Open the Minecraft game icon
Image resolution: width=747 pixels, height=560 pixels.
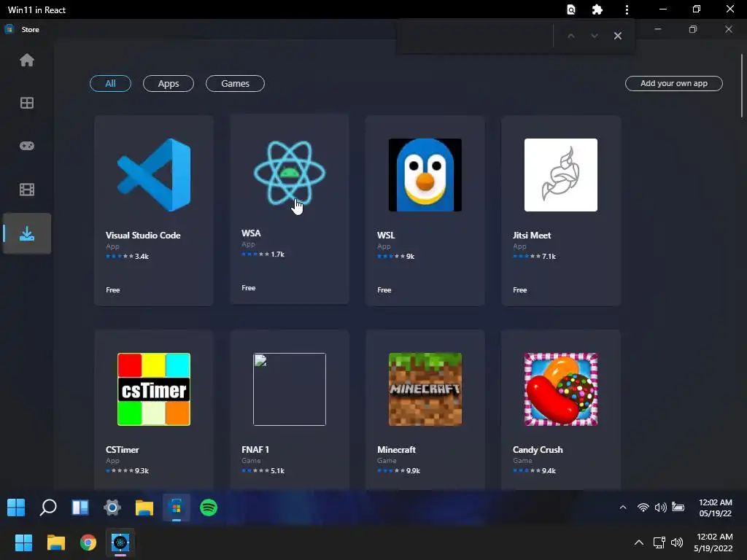425,389
